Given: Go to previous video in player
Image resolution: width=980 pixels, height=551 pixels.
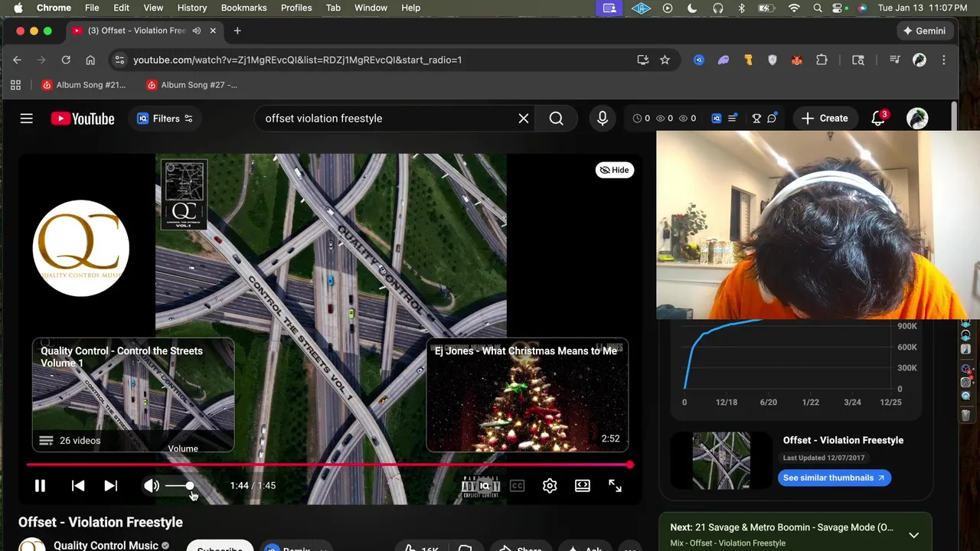Looking at the screenshot, I should [77, 486].
